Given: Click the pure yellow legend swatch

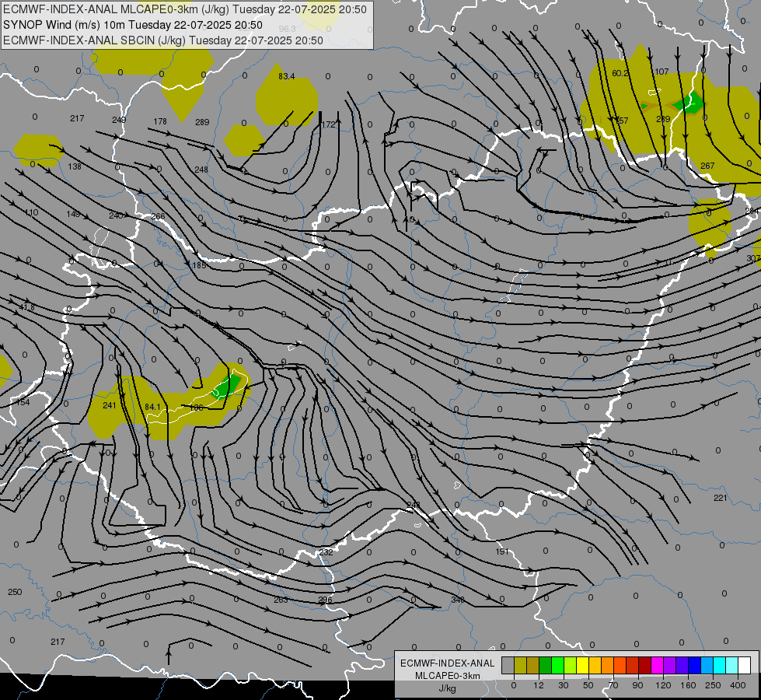Looking at the screenshot, I should point(582,665).
